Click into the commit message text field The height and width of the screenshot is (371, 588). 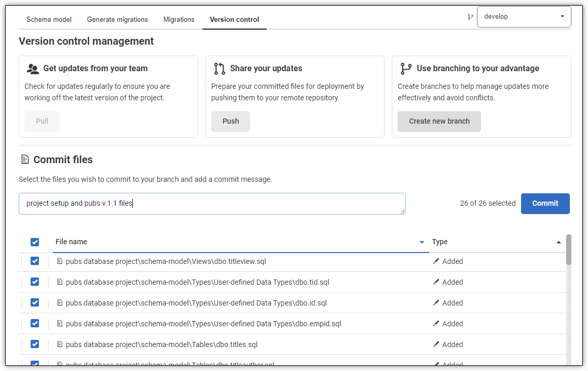click(x=212, y=203)
